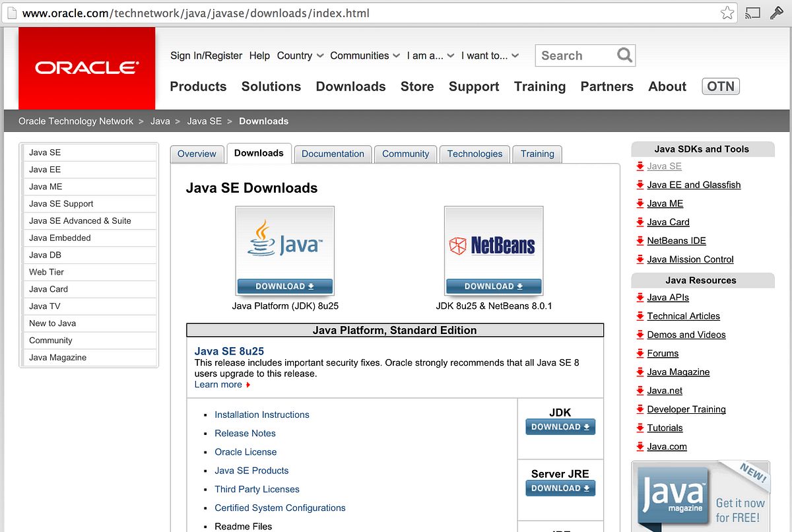Click the wrench extension icon
This screenshot has height=532, width=792.
(776, 13)
